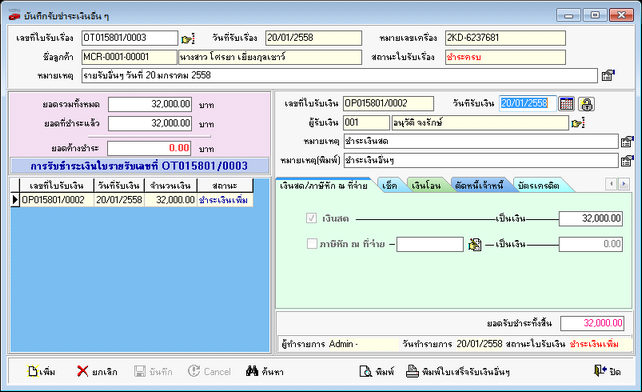Image resolution: width=642 pixels, height=392 pixels.
Task: Switch to the เช็ค tab
Action: [389, 186]
